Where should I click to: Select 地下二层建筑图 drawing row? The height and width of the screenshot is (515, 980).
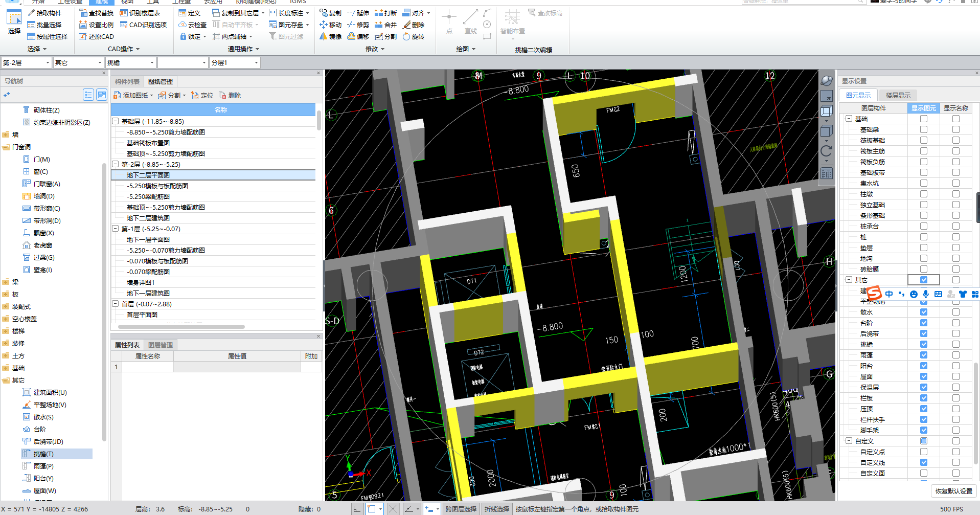tap(214, 218)
